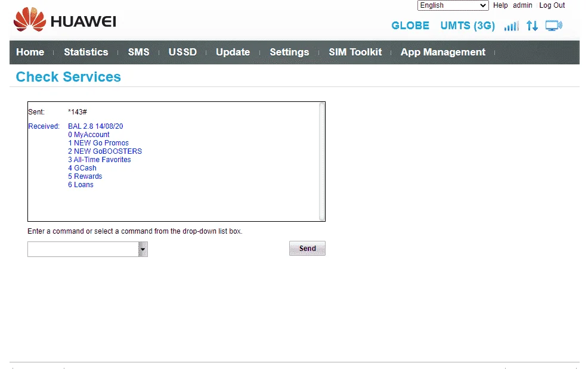
Task: Open the SIM Toolkit page
Action: (x=355, y=52)
